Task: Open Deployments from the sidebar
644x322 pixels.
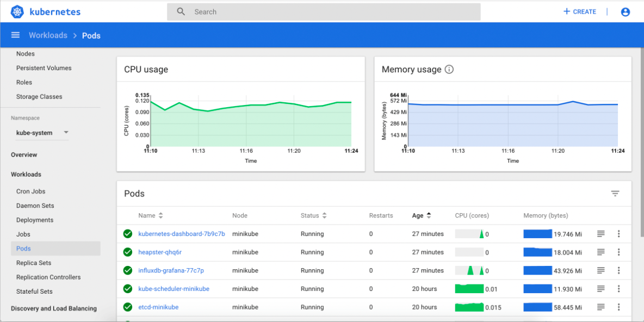Action: [x=33, y=220]
